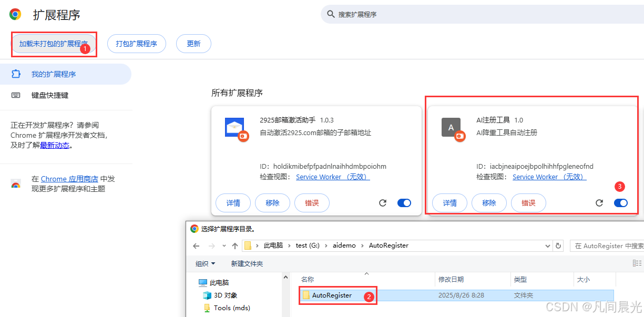Click 移除 for 2925邮箱激活助手
Image resolution: width=644 pixels, height=317 pixels.
[272, 203]
